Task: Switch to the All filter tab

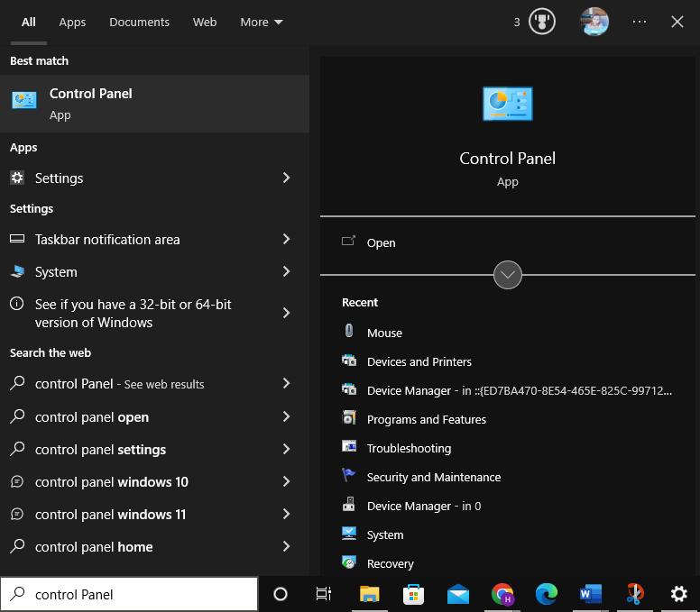Action: 29,22
